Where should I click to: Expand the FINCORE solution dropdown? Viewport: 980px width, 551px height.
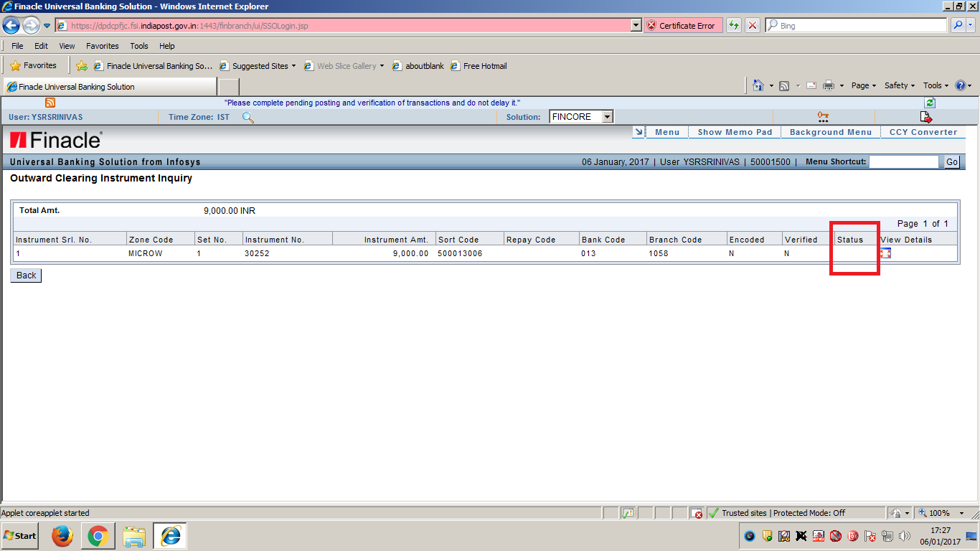pyautogui.click(x=605, y=116)
